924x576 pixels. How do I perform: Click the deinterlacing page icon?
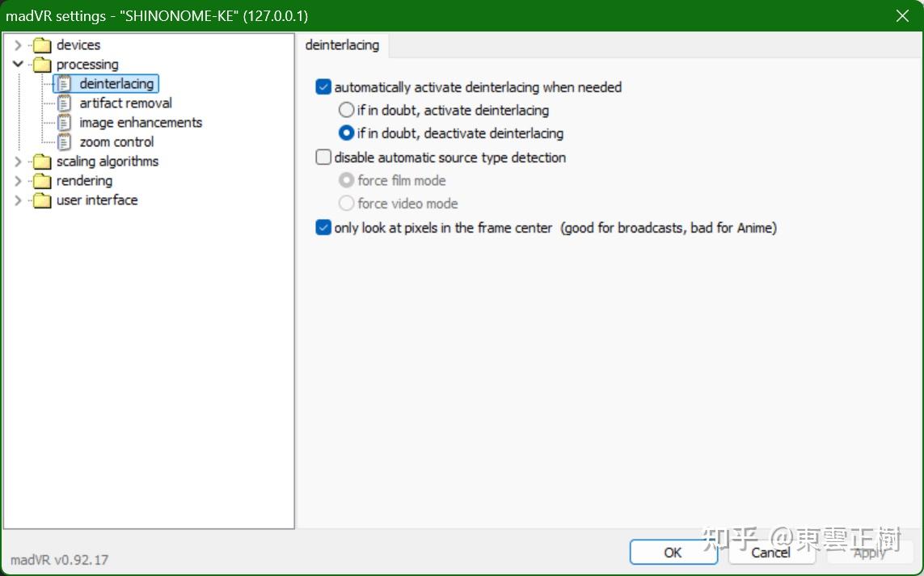(x=64, y=84)
